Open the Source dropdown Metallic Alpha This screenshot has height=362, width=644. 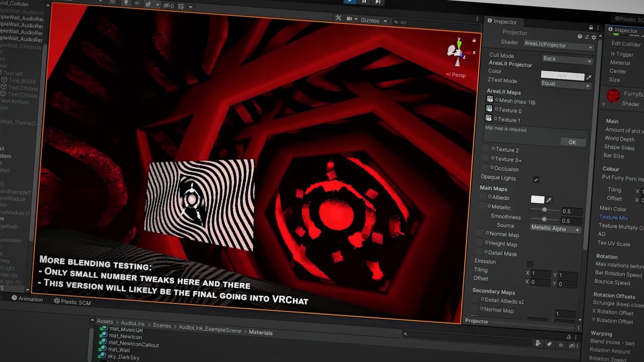pyautogui.click(x=555, y=229)
